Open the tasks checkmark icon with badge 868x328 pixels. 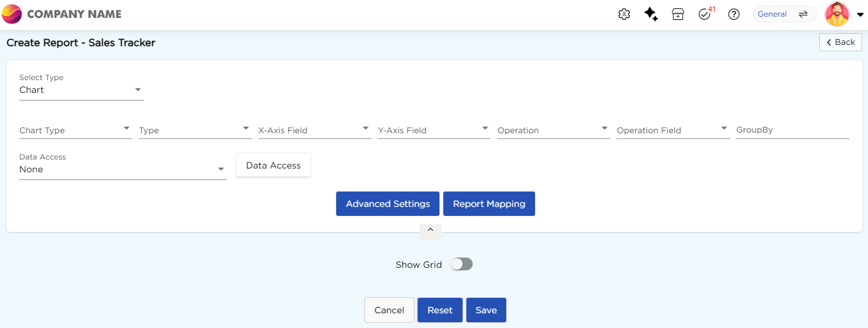tap(705, 14)
